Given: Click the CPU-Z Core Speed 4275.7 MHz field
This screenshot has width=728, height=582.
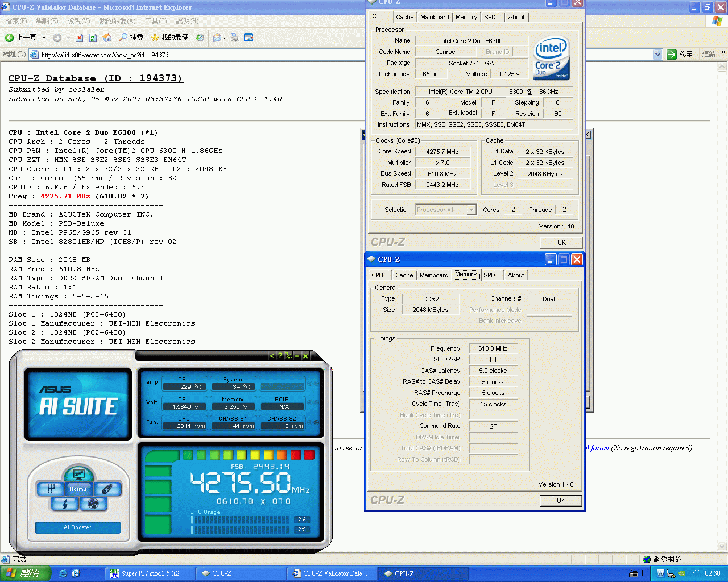Looking at the screenshot, I should [442, 152].
